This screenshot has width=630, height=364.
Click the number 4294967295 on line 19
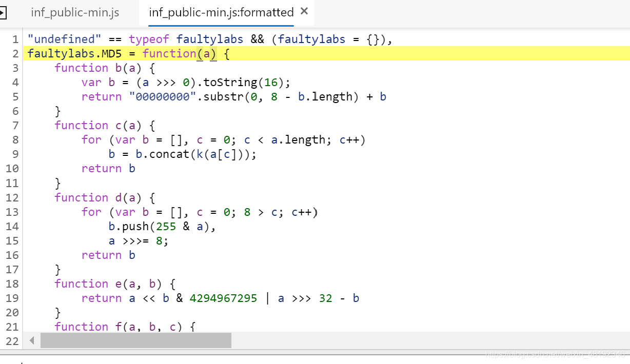coord(223,298)
